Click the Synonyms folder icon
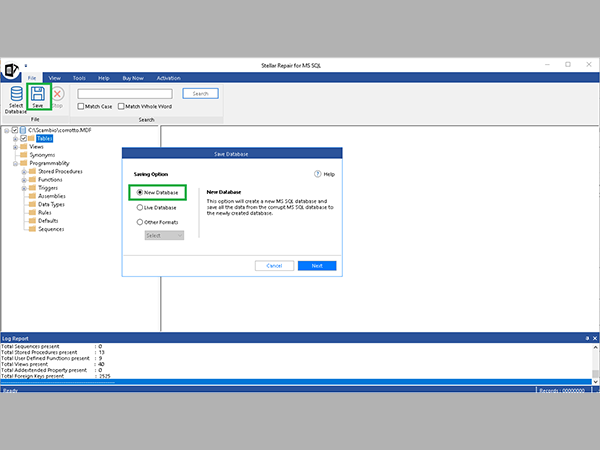The height and width of the screenshot is (450, 600). [x=24, y=155]
